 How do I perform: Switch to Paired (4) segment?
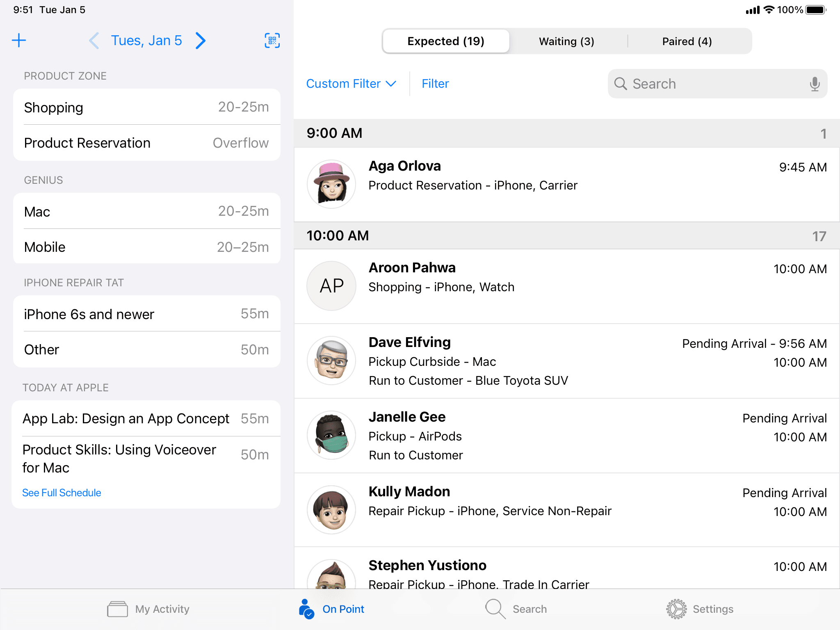pos(687,41)
